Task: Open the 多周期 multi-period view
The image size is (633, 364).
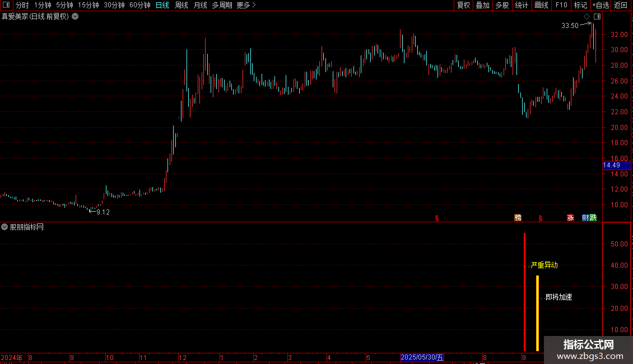Action: (x=222, y=5)
